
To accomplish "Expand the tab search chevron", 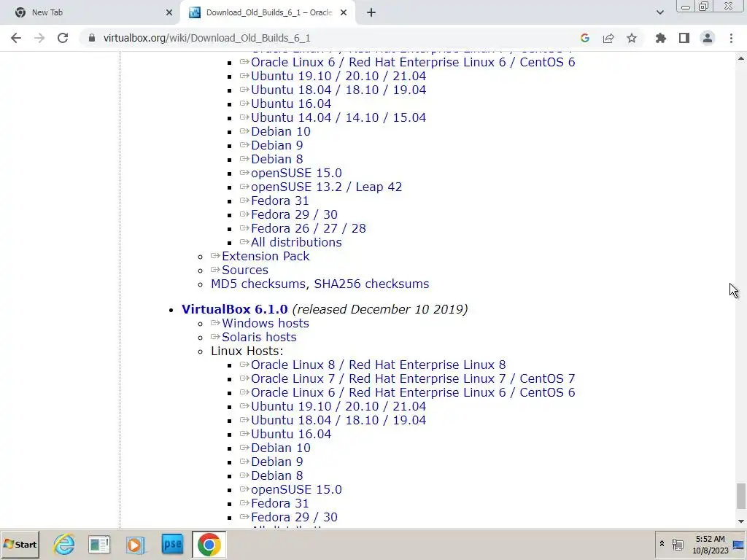I will (x=659, y=12).
